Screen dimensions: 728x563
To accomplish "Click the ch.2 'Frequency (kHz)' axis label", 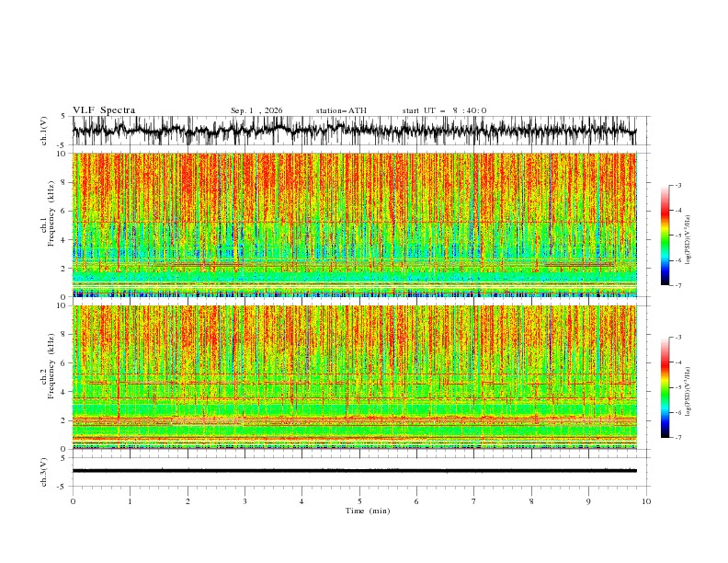I will pyautogui.click(x=51, y=365).
